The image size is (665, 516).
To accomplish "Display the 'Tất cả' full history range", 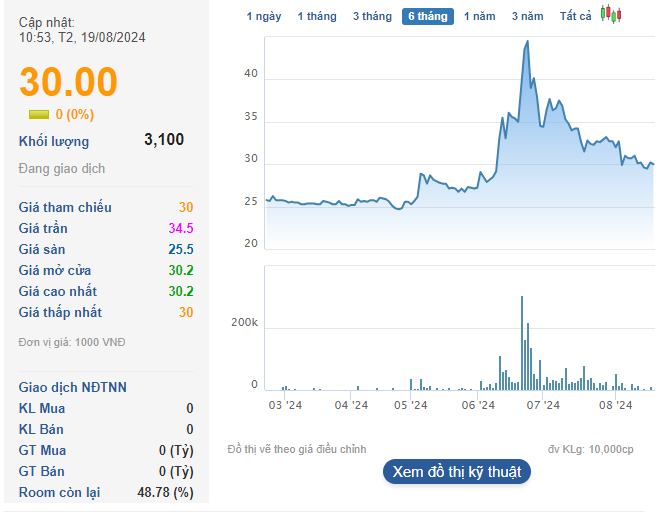I will click(576, 16).
